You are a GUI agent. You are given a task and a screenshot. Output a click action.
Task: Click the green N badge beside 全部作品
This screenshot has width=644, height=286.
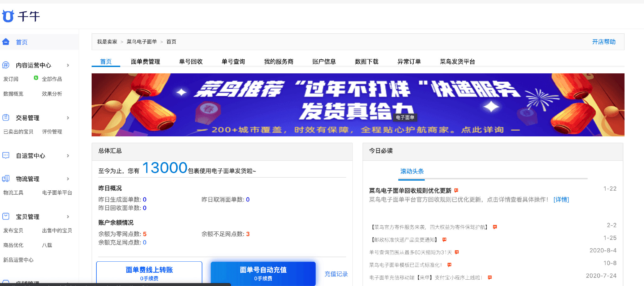(x=36, y=79)
